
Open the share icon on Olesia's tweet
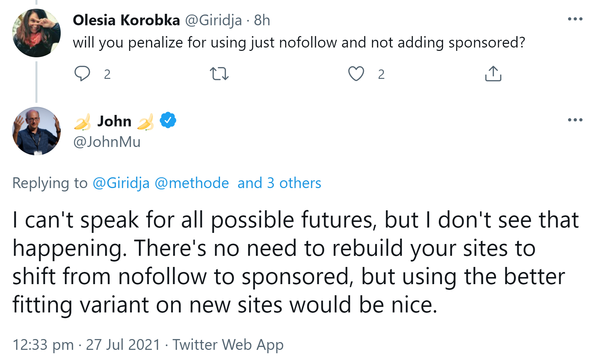coord(493,73)
